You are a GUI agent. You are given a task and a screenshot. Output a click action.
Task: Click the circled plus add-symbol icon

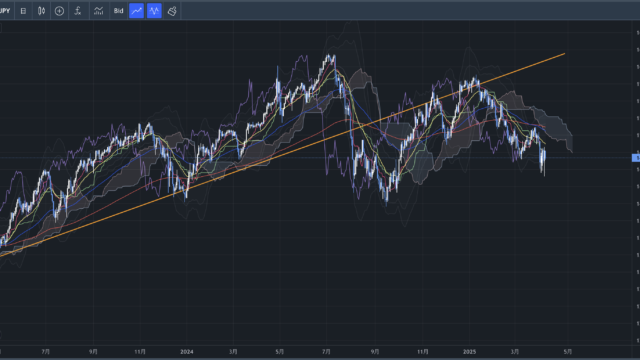coord(59,11)
